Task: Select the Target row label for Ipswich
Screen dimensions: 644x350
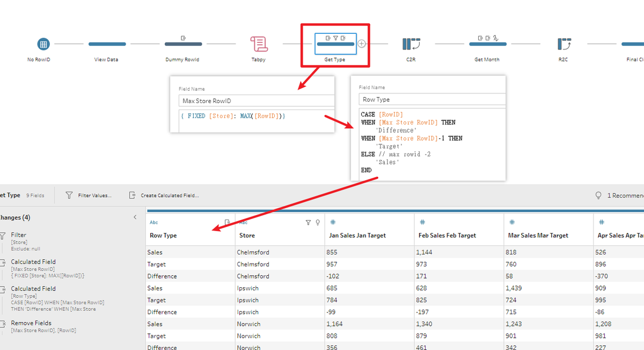Action: click(157, 300)
